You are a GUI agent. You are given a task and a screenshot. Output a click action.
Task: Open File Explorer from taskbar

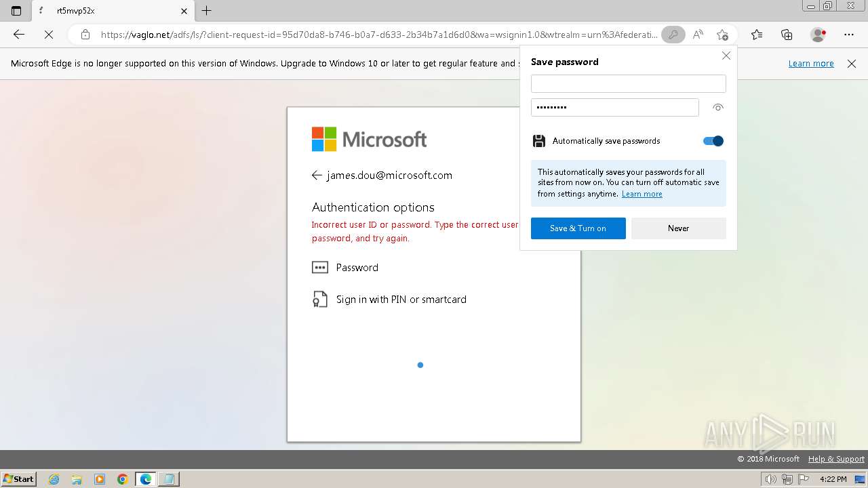(77, 479)
